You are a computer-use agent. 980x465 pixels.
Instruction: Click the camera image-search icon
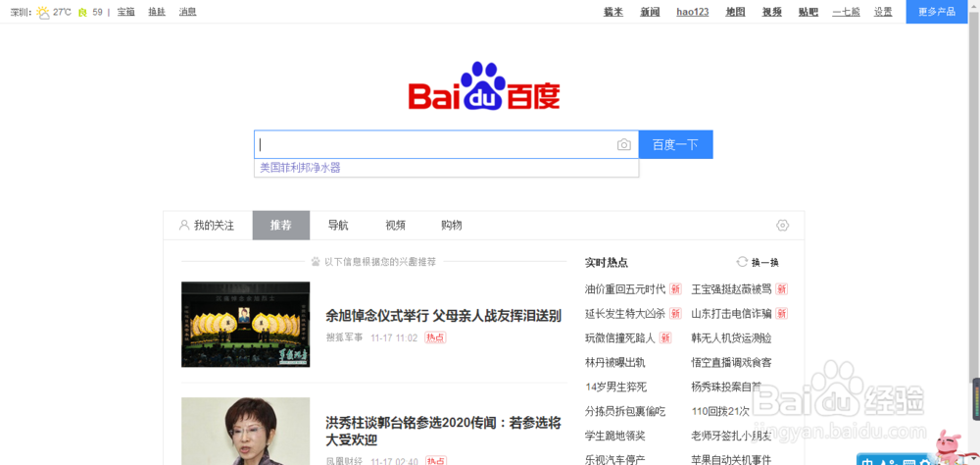tap(623, 145)
